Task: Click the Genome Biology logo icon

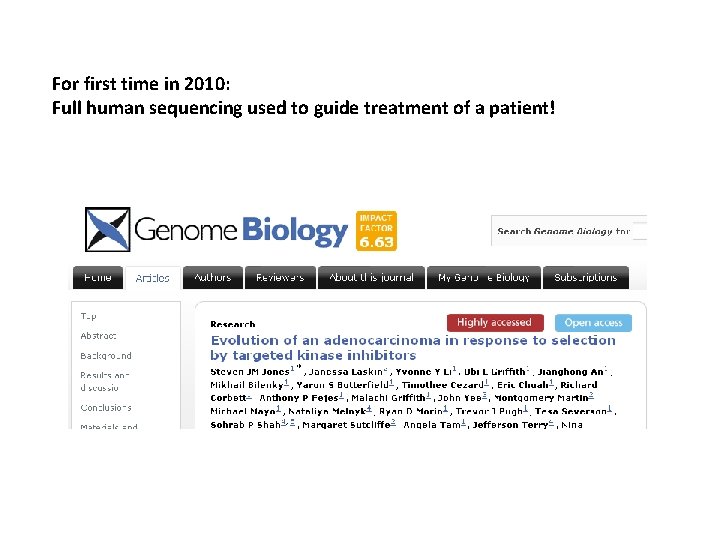Action: pyautogui.click(x=107, y=229)
